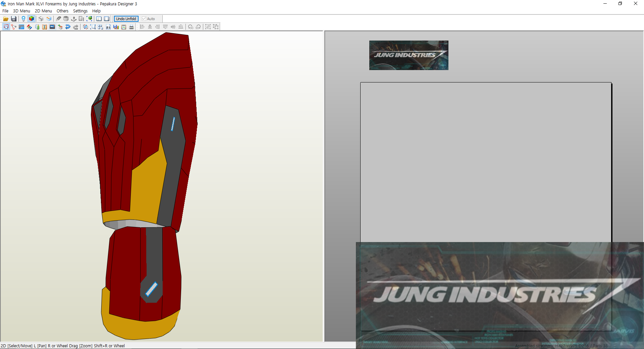The image size is (644, 349).
Task: Click the save-with-chart export icon
Action: pyautogui.click(x=116, y=27)
